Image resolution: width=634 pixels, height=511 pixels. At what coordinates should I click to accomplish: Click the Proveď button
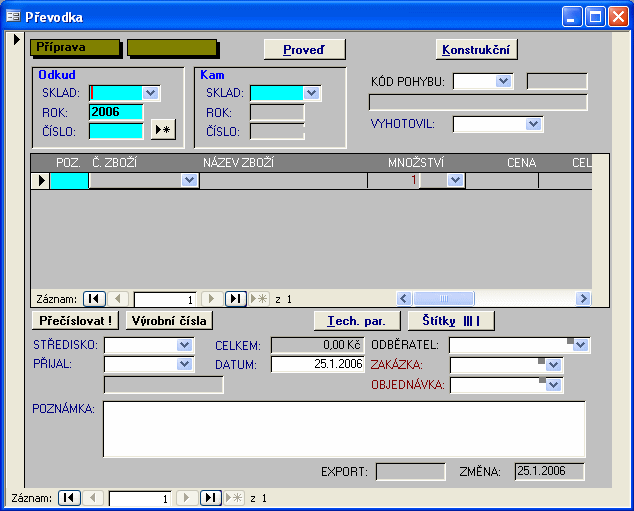pos(304,50)
